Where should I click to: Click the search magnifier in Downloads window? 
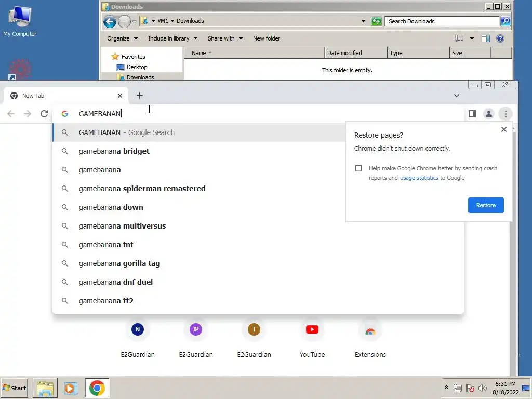point(506,21)
